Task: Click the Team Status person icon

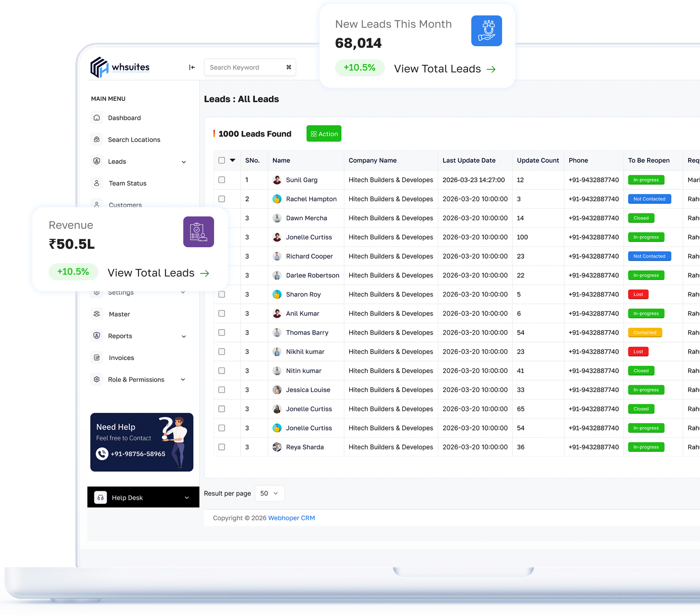Action: [x=97, y=183]
